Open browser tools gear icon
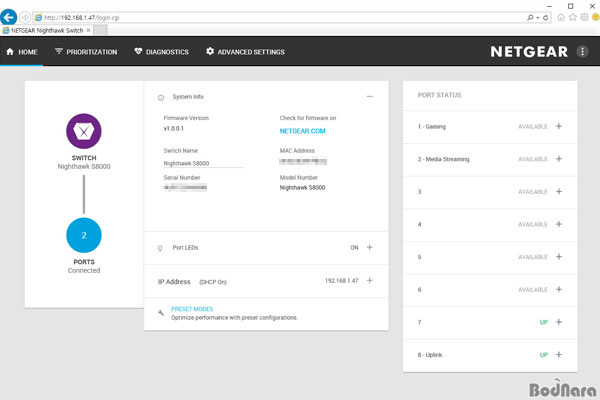Viewport: 600px width, 400px height. (584, 17)
